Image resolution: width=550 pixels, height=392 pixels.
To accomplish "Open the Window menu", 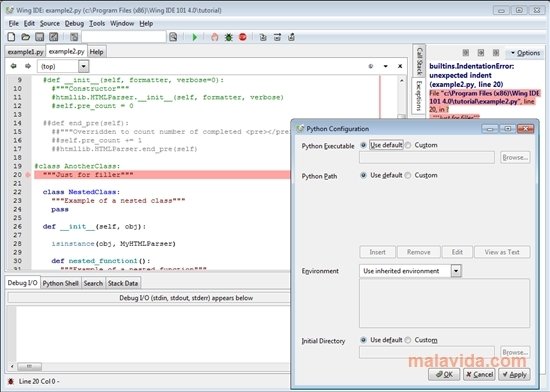I will [x=122, y=23].
